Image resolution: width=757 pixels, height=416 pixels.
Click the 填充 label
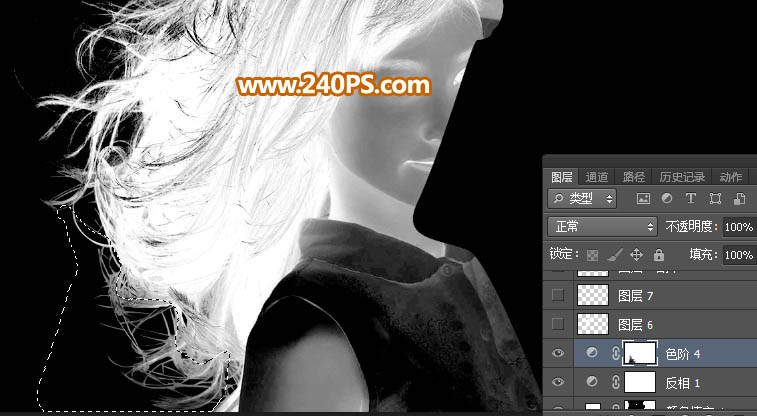click(703, 254)
